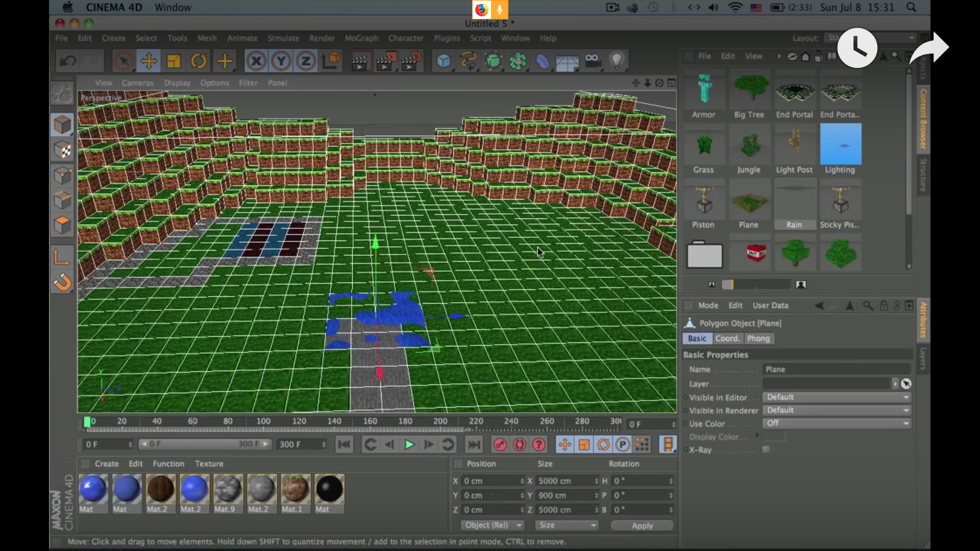Open Object (Rel) coordinate dropdown
980x551 pixels.
pyautogui.click(x=493, y=525)
